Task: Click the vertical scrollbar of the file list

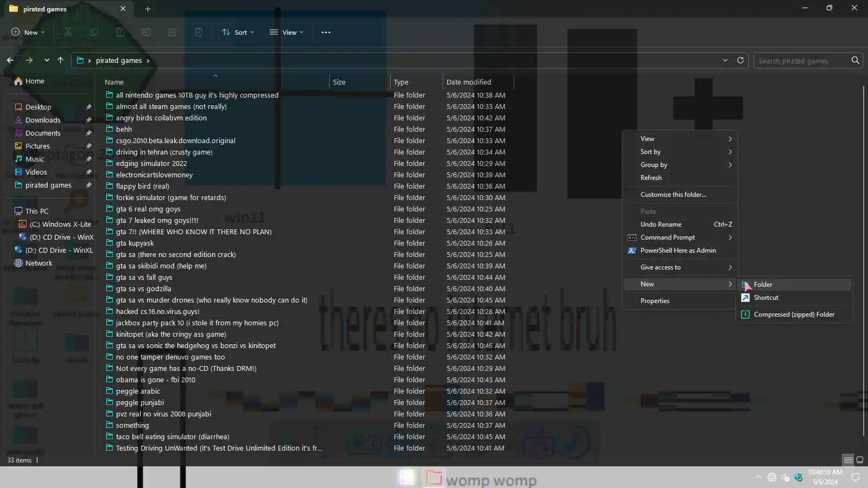Action: [x=863, y=260]
